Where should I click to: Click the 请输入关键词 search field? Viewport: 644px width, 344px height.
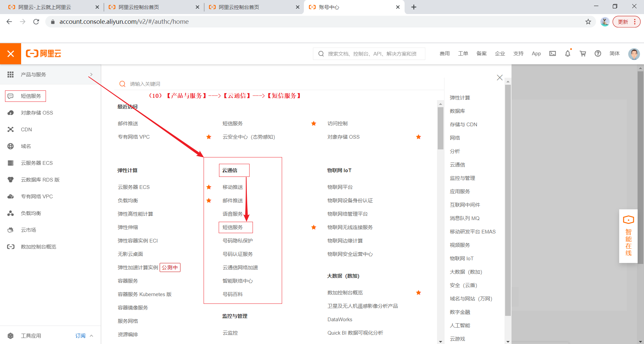(x=281, y=84)
